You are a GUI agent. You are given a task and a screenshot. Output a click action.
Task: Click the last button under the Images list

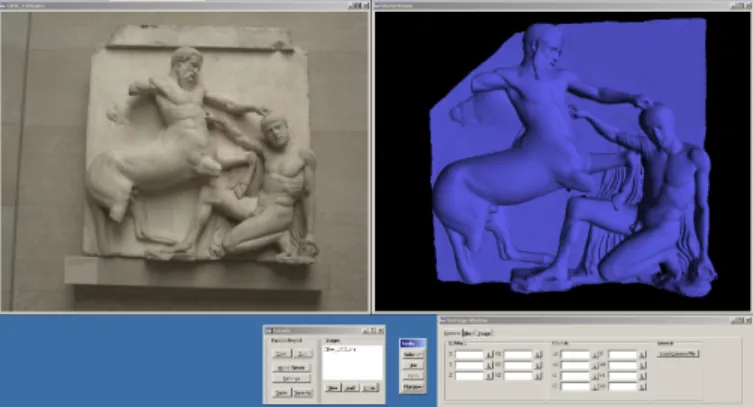pos(369,388)
